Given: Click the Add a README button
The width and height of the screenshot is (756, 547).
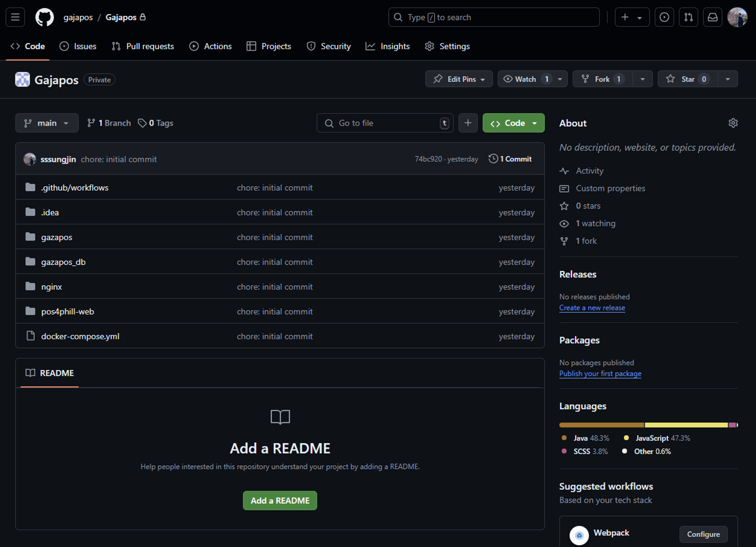Looking at the screenshot, I should pos(280,500).
